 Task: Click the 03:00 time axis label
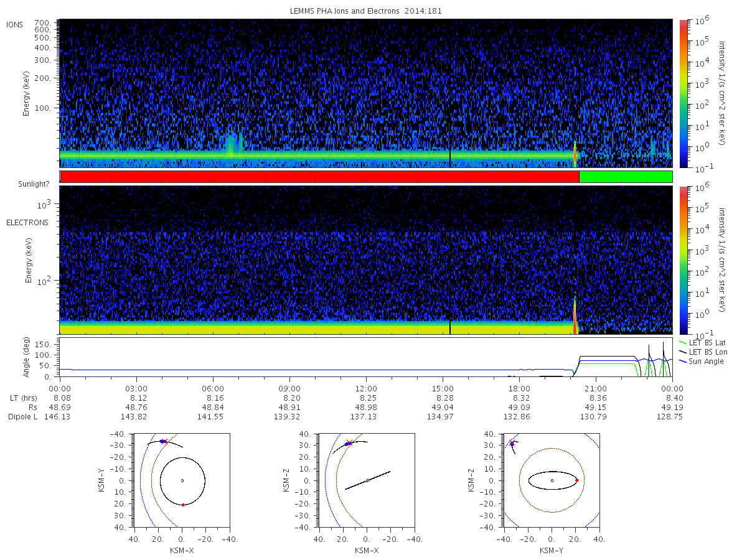pos(136,388)
